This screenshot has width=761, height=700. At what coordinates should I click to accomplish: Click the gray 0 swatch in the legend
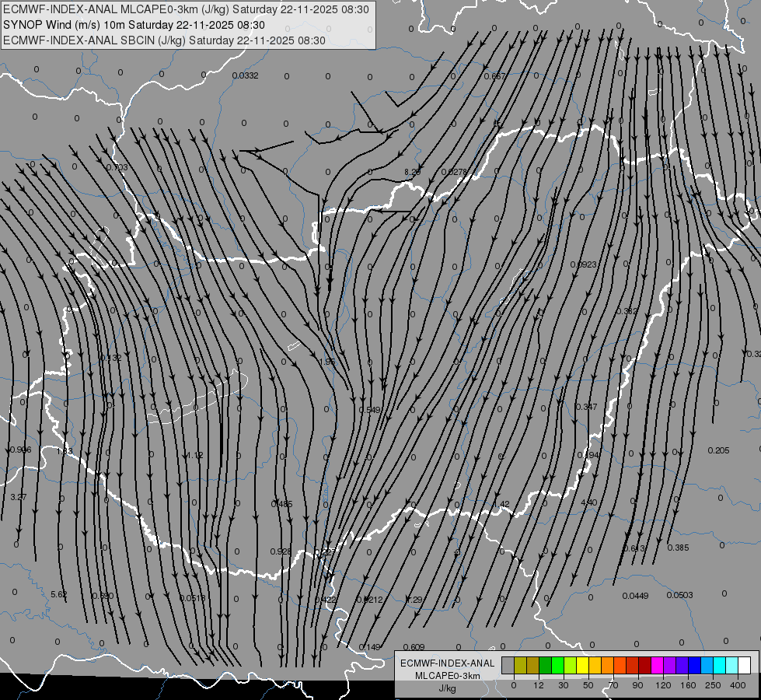[508, 665]
